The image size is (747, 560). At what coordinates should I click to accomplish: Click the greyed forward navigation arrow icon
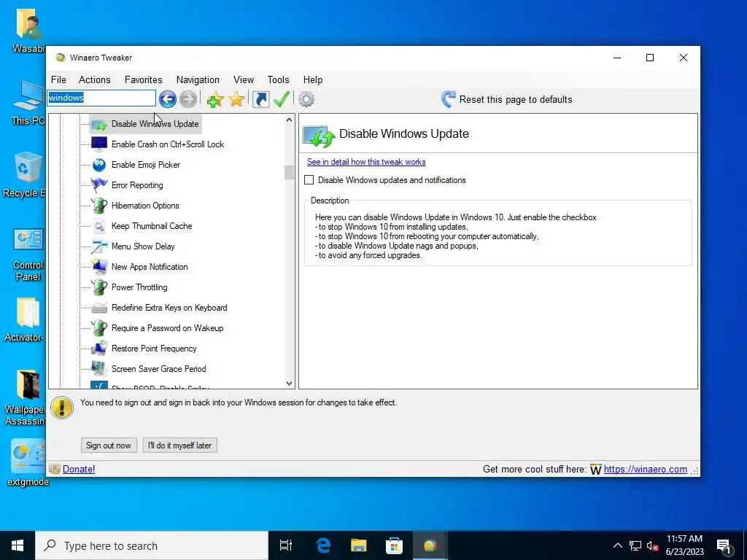click(x=187, y=99)
